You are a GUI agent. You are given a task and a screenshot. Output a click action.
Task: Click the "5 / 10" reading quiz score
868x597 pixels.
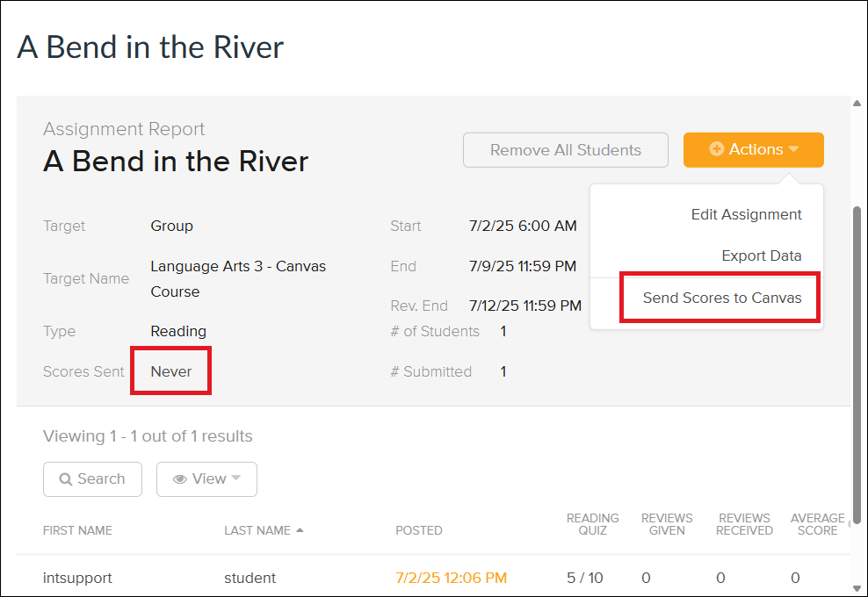pyautogui.click(x=585, y=578)
